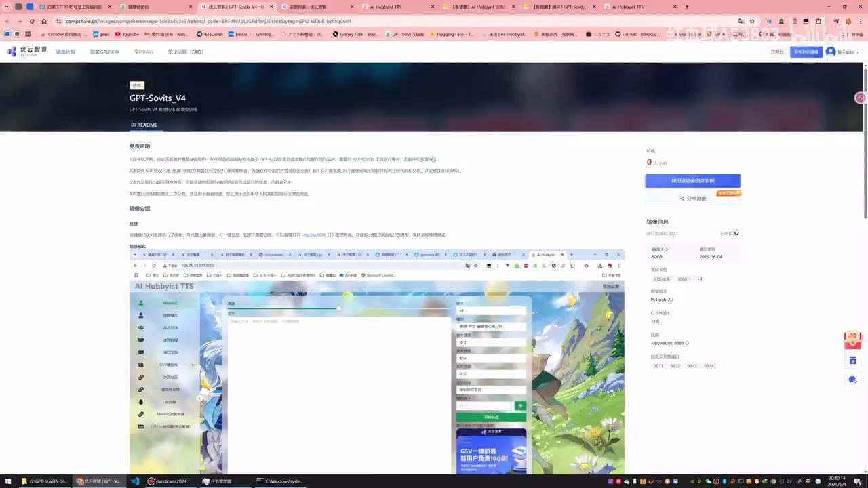Screen dimensions: 868x488
Task: Click the customer service chat bubble icon
Action: (x=852, y=380)
